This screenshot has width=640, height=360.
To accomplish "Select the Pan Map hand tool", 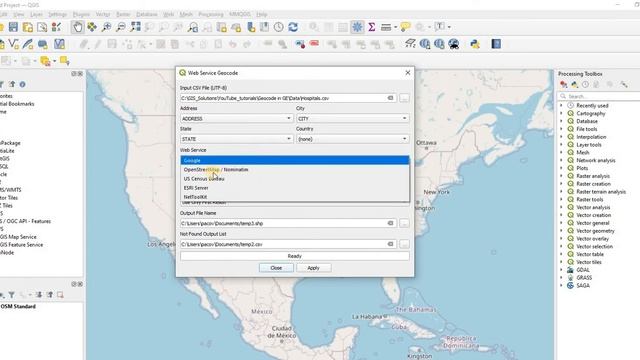I will tap(77, 27).
